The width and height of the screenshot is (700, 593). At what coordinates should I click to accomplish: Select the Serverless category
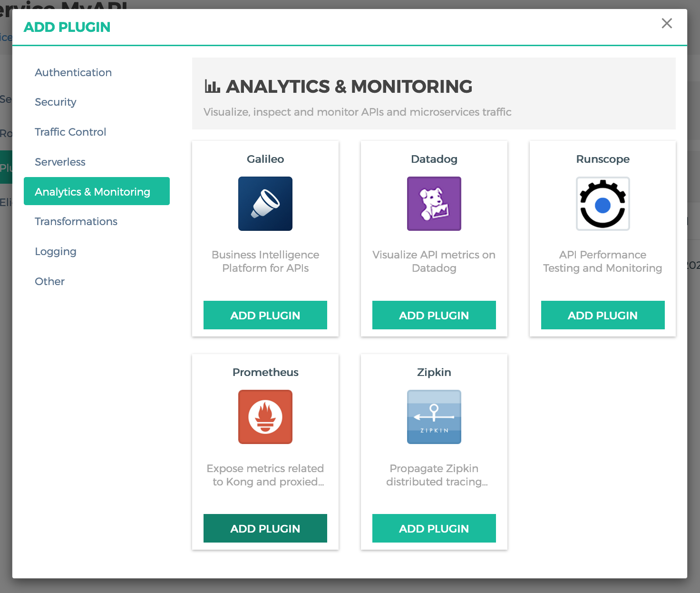point(60,162)
